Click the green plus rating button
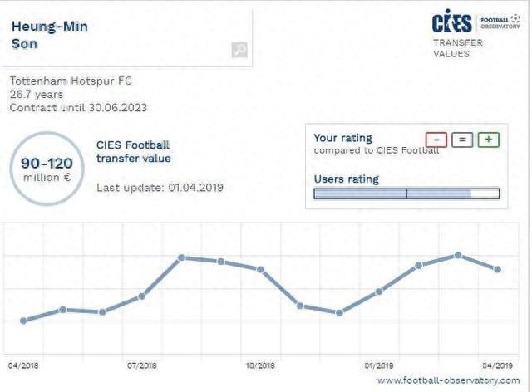The image size is (532, 392). click(489, 140)
